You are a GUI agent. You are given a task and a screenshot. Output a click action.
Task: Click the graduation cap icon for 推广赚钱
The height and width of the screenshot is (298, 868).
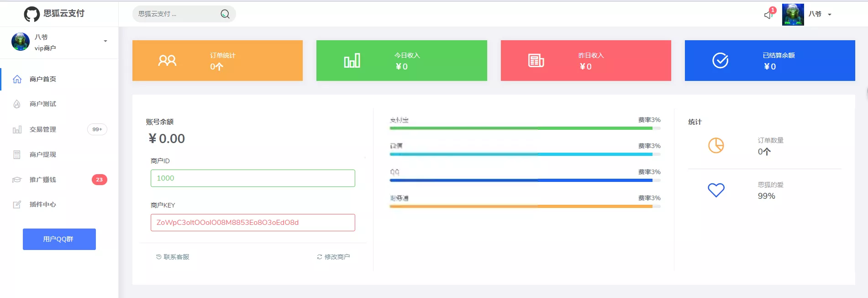pyautogui.click(x=17, y=180)
